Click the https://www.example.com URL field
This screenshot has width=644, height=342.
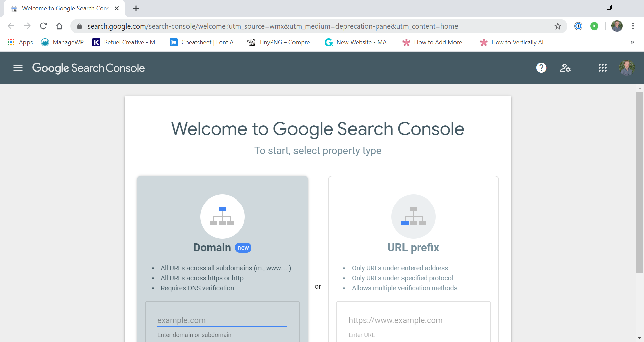(413, 320)
